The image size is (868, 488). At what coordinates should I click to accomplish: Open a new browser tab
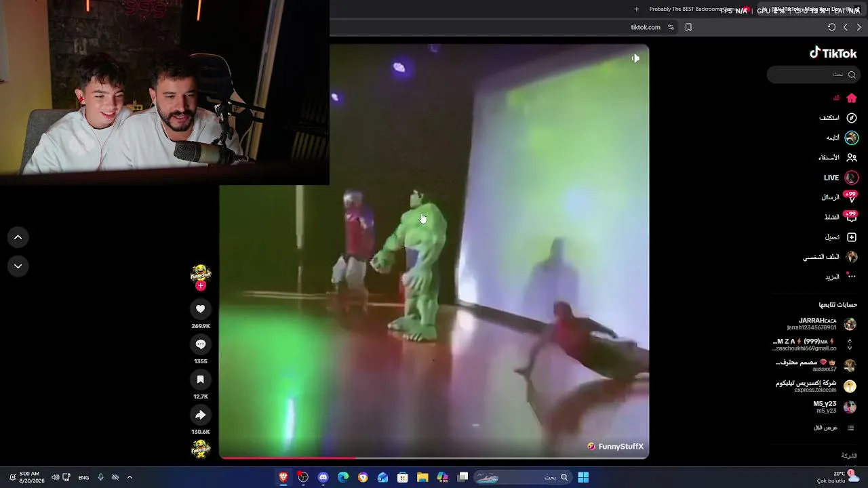pos(636,9)
